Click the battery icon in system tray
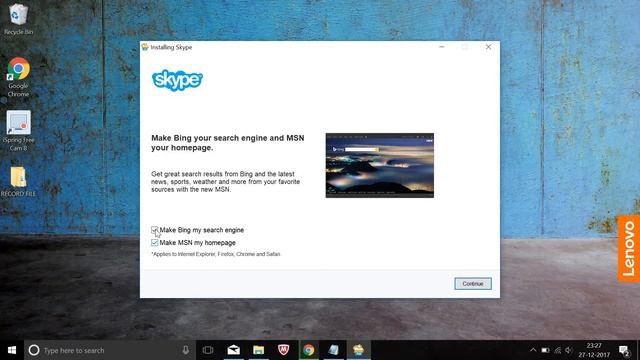Viewport: 640px width, 360px height. [545, 350]
